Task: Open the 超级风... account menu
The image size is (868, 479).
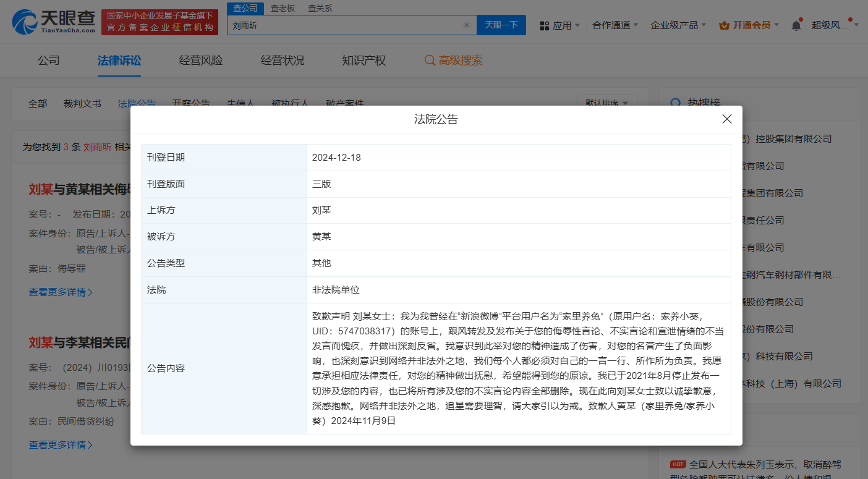Action: pyautogui.click(x=835, y=25)
